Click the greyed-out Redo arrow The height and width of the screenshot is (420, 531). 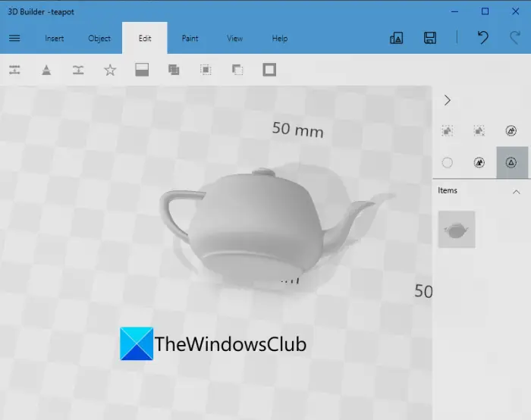pyautogui.click(x=515, y=38)
